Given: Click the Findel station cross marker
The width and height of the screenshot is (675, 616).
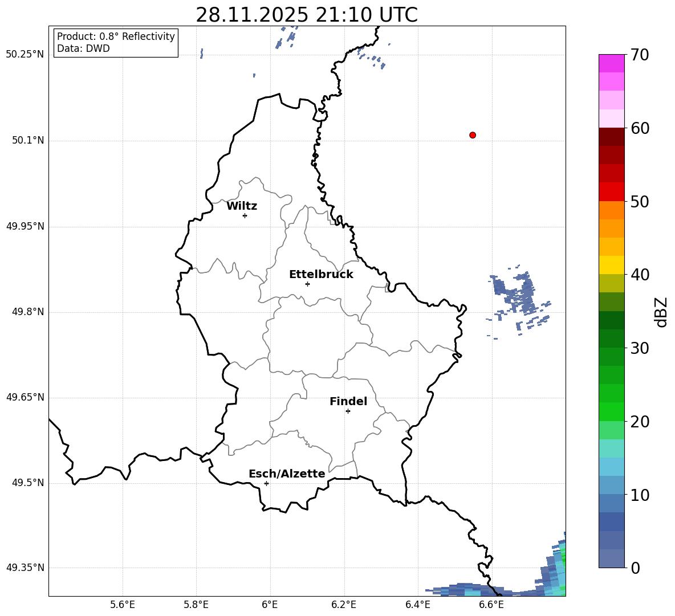Looking at the screenshot, I should click(348, 411).
